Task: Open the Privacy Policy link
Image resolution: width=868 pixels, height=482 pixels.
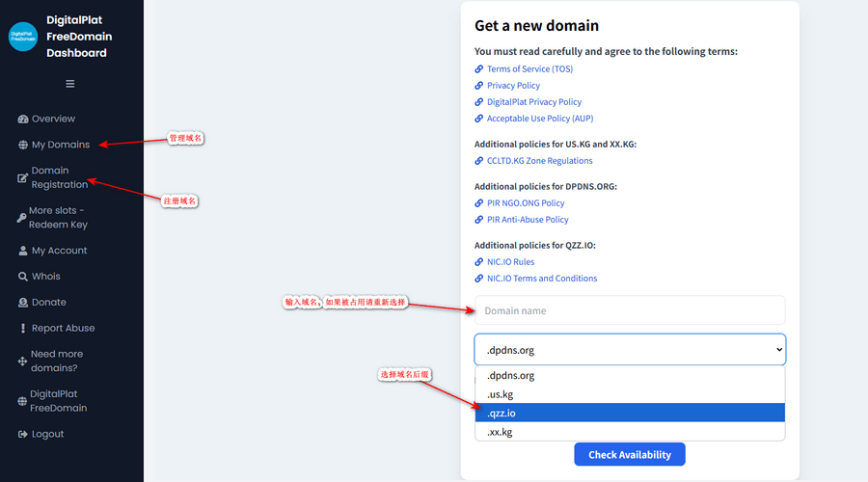Action: (x=513, y=86)
